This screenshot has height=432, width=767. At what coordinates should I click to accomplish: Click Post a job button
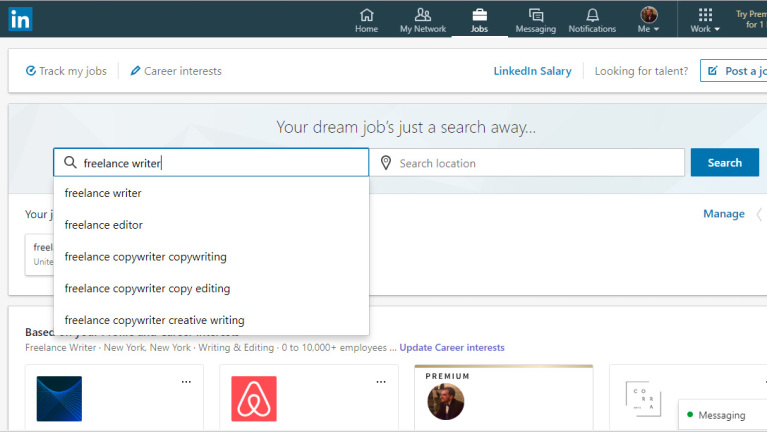[x=734, y=71]
